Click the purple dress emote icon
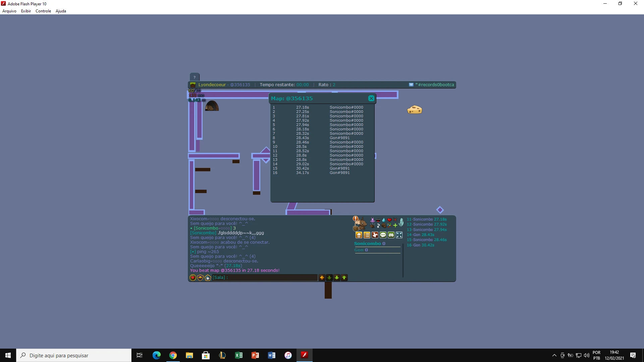Viewport: 644px width, 362px height. [x=373, y=220]
